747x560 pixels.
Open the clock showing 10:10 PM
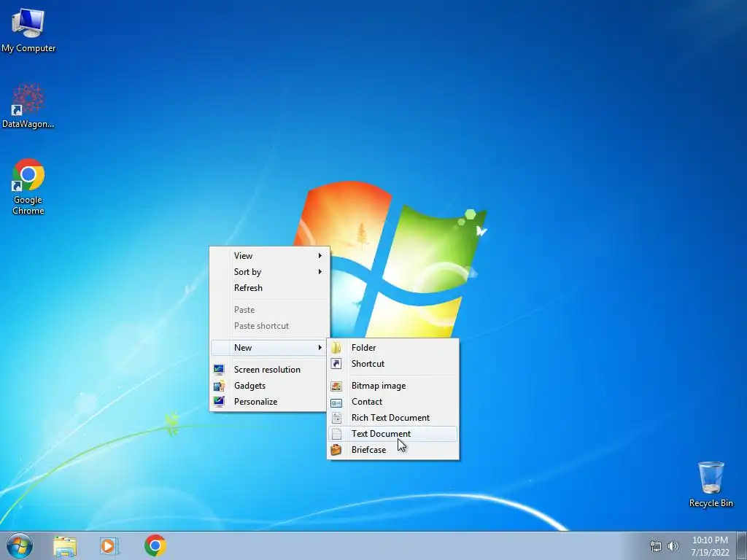710,546
